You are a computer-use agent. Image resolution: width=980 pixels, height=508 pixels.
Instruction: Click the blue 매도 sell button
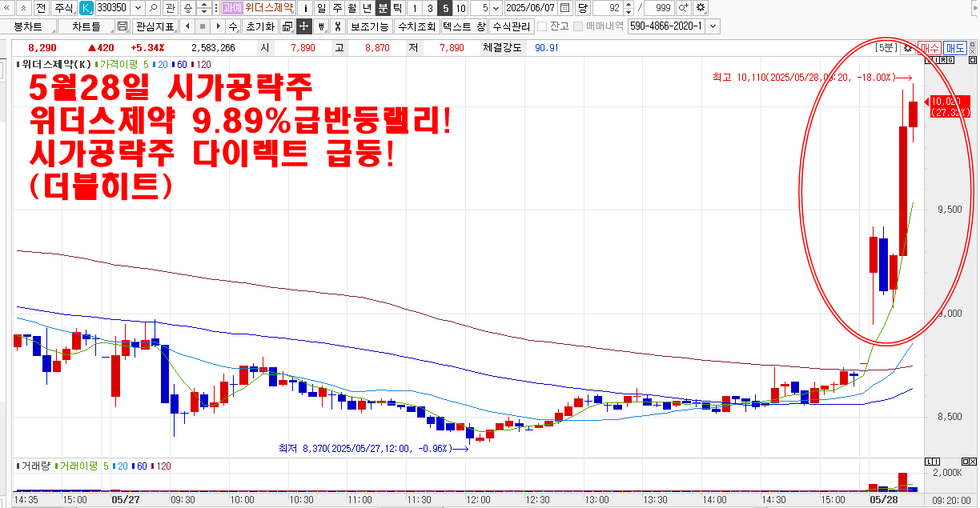click(x=955, y=48)
